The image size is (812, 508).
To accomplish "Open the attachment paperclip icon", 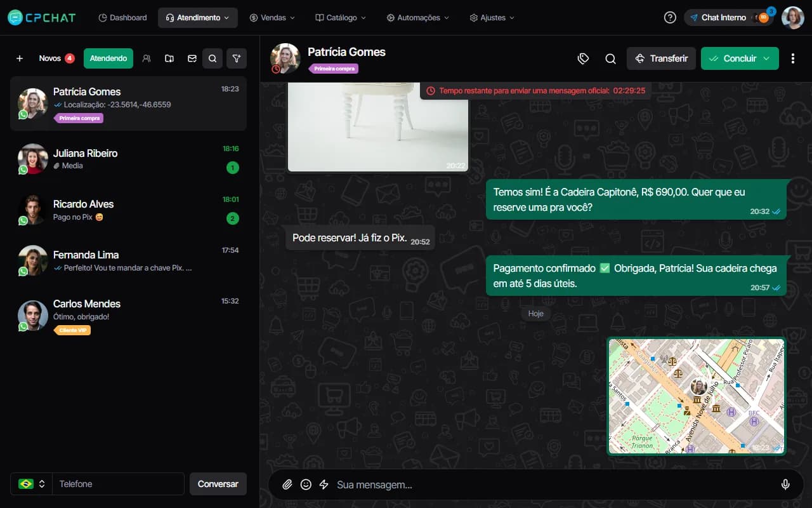I will (x=287, y=485).
